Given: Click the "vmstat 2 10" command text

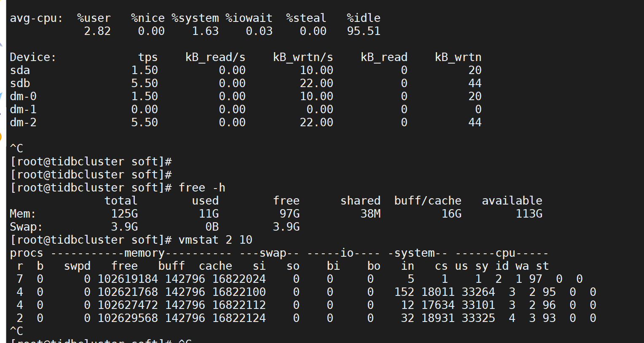Looking at the screenshot, I should tap(215, 240).
